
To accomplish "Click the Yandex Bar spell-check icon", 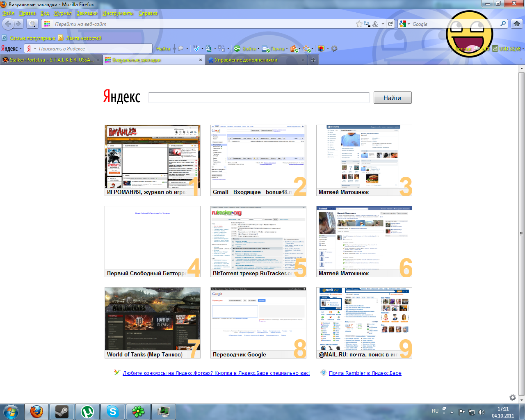I will pos(196,48).
